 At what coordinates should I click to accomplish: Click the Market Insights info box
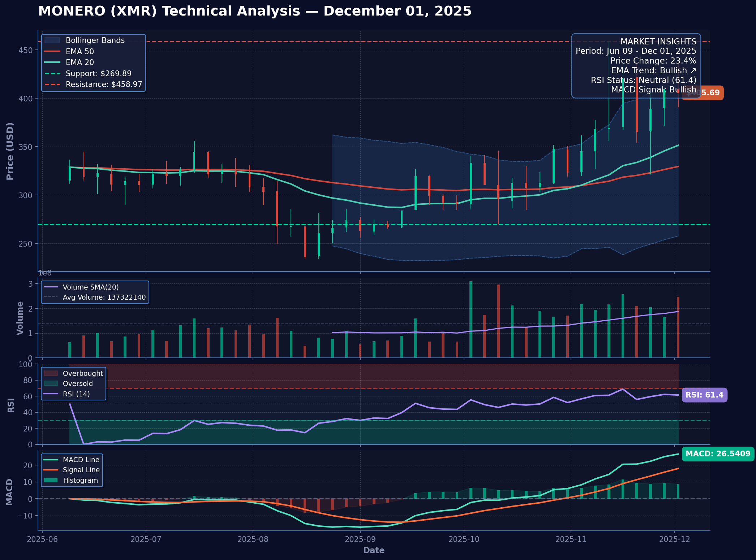click(x=636, y=66)
